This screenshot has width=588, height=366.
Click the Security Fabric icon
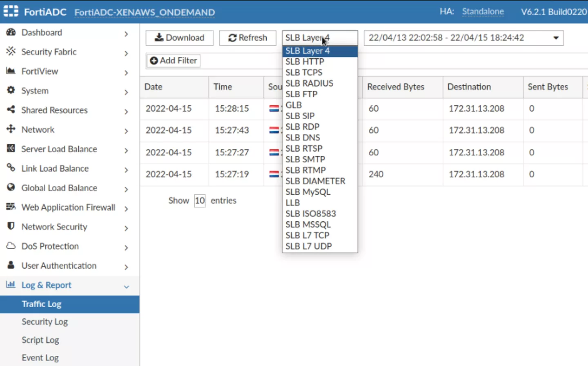11,51
